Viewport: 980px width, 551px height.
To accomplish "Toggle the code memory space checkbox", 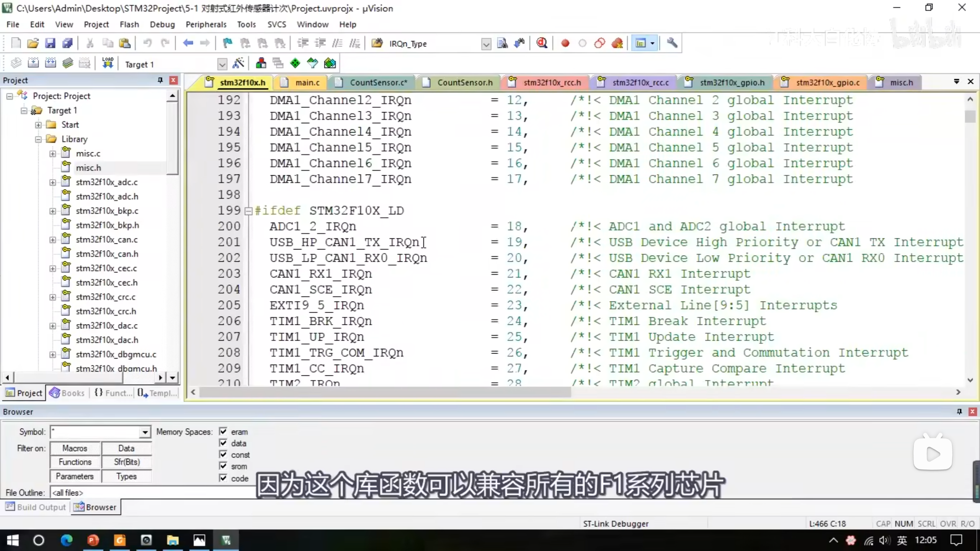I will (223, 478).
